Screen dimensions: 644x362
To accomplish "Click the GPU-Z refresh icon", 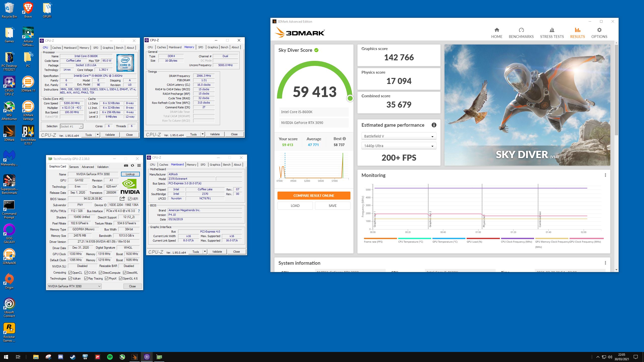I will pyautogui.click(x=133, y=165).
